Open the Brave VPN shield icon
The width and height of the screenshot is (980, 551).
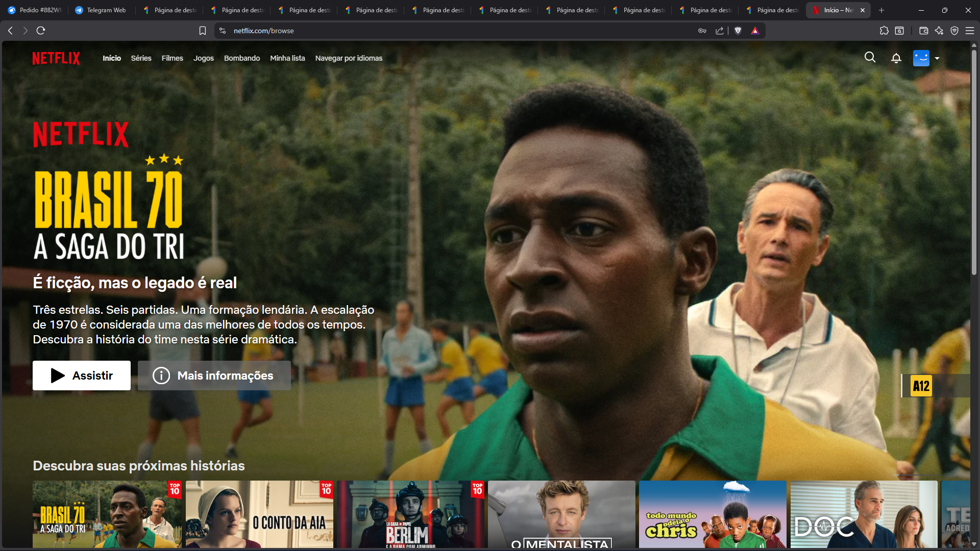(x=954, y=31)
